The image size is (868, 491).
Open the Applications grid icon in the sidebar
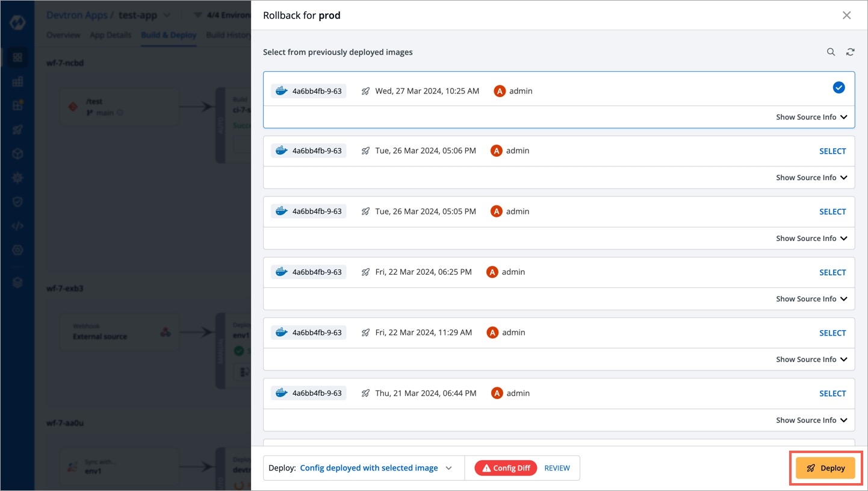click(x=17, y=58)
